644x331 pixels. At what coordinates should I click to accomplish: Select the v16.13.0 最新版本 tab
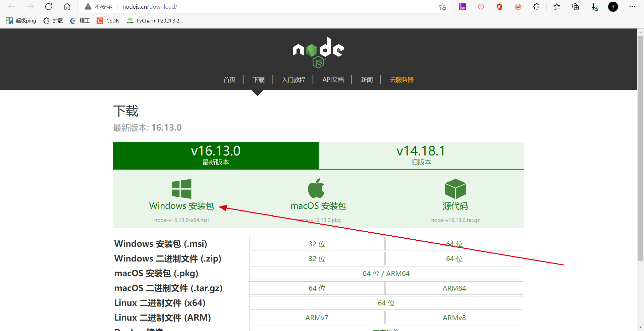216,156
